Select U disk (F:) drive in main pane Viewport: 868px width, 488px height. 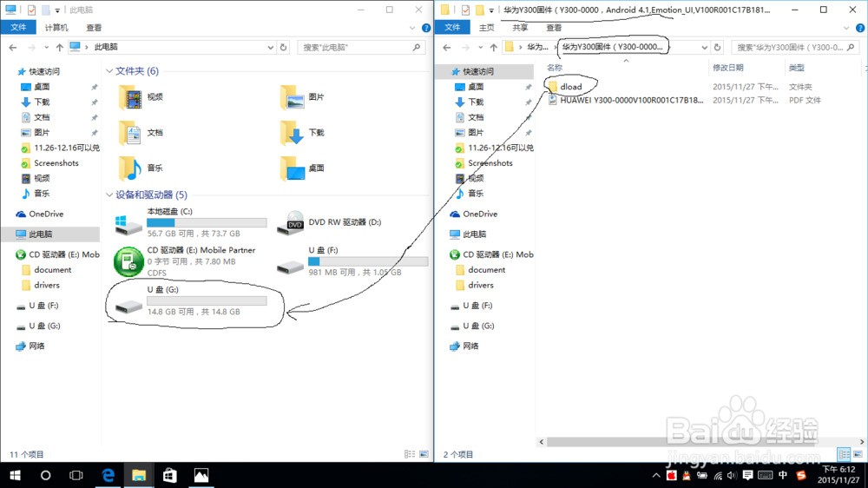click(x=352, y=260)
